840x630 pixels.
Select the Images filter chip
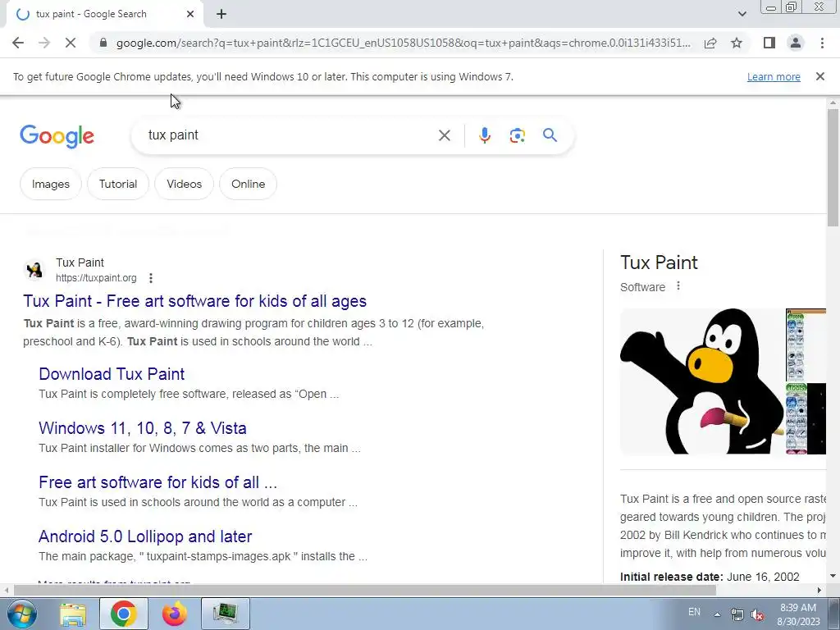(51, 184)
